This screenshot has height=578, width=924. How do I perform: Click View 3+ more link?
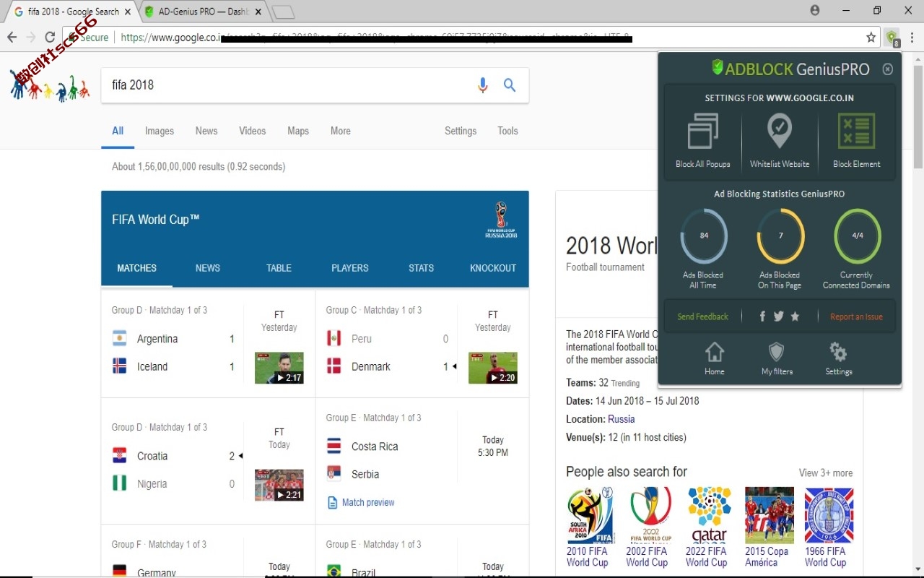point(826,473)
